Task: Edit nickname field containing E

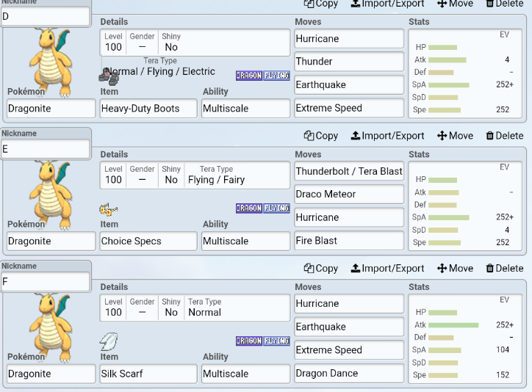Action: tap(46, 149)
